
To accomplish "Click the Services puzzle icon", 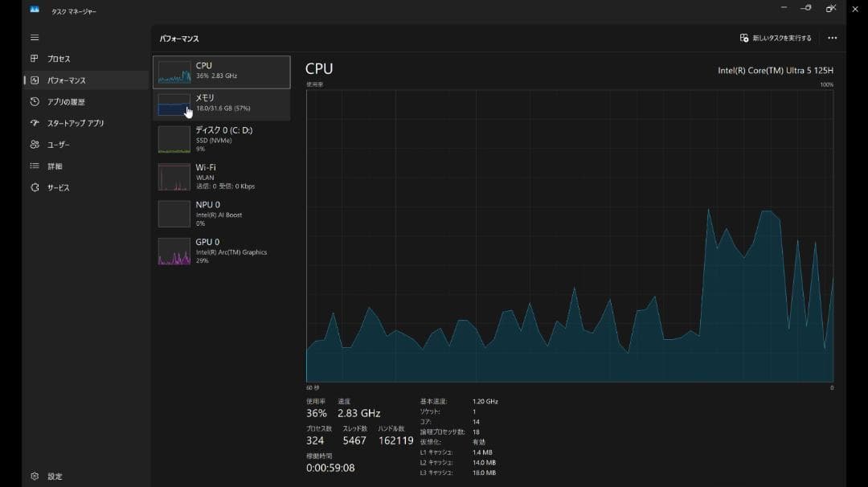I will (x=35, y=187).
